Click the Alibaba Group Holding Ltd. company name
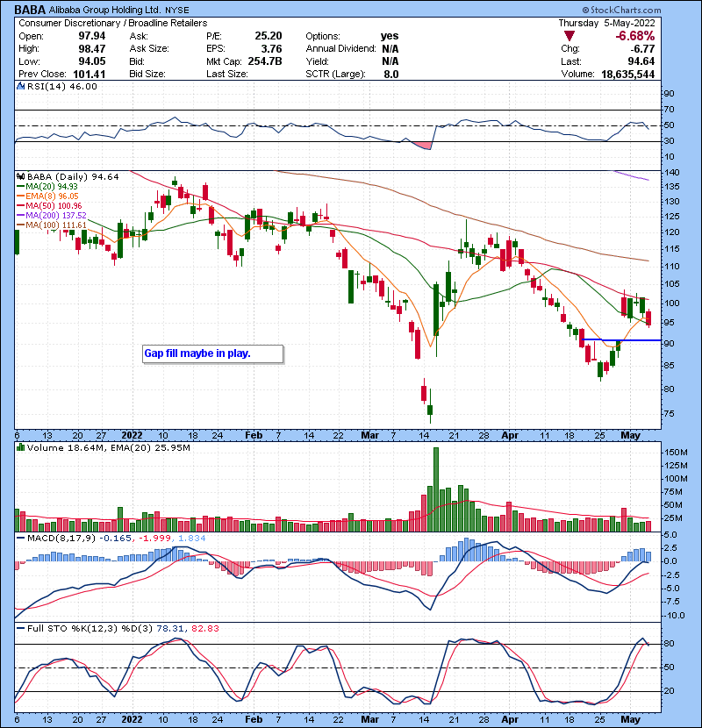Image resolution: width=702 pixels, height=728 pixels. click(105, 10)
